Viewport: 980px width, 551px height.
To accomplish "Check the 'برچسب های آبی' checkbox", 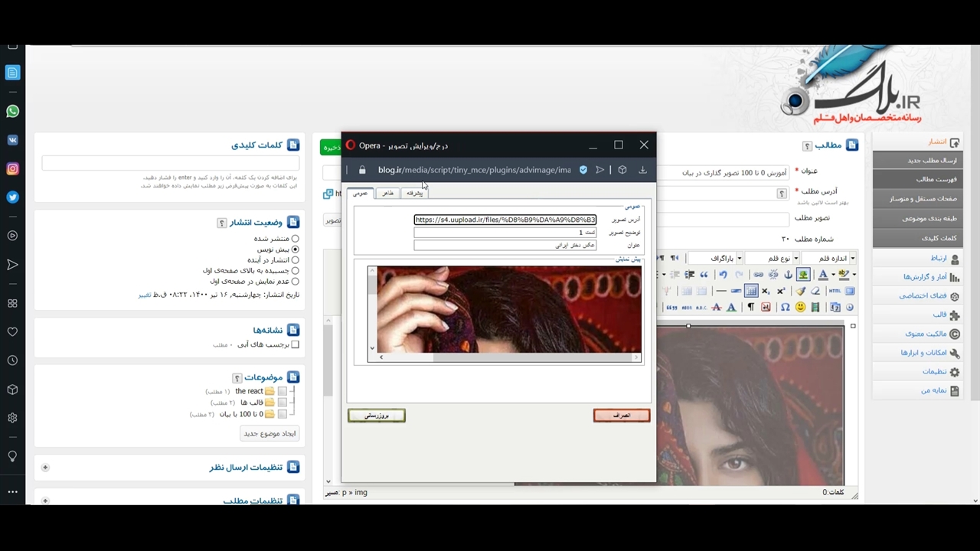I will [295, 345].
